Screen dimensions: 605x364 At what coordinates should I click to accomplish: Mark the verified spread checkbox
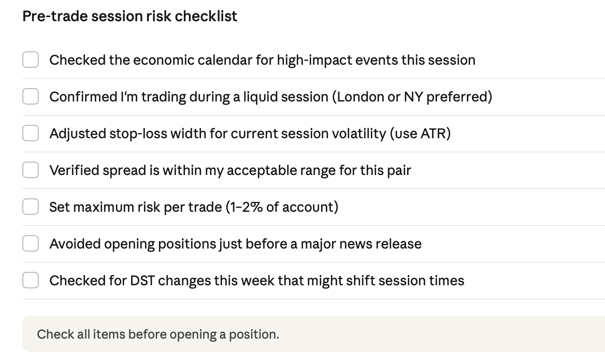point(31,170)
